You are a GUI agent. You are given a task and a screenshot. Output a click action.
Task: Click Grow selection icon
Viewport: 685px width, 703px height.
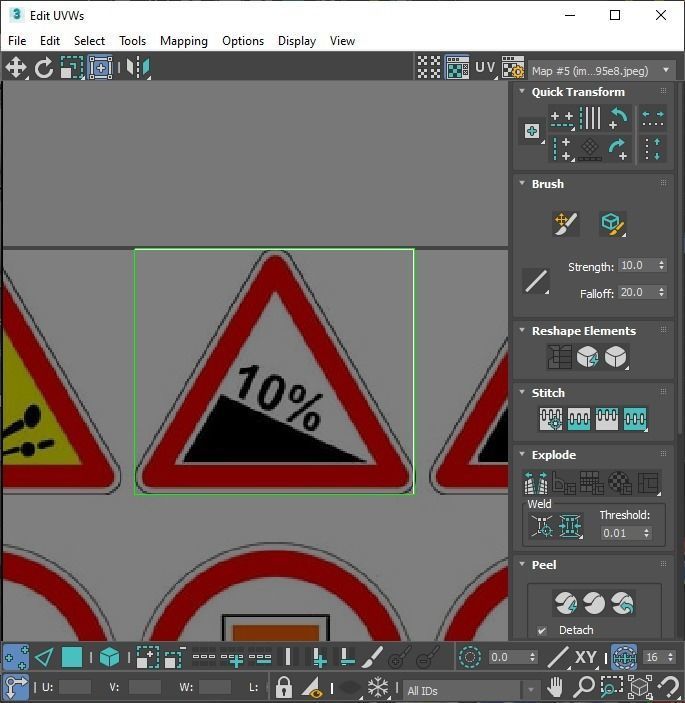coord(147,658)
